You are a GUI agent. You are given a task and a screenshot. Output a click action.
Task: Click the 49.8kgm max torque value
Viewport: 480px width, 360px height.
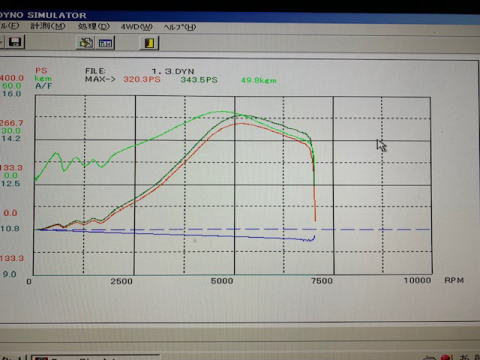coord(259,80)
